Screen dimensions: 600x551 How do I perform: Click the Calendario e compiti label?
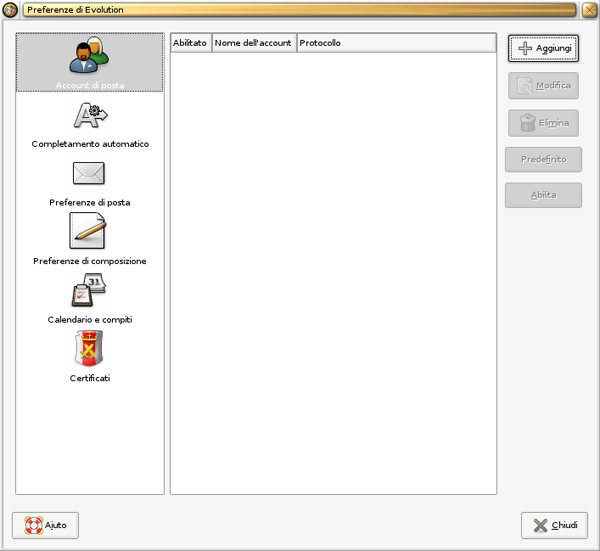pos(90,320)
